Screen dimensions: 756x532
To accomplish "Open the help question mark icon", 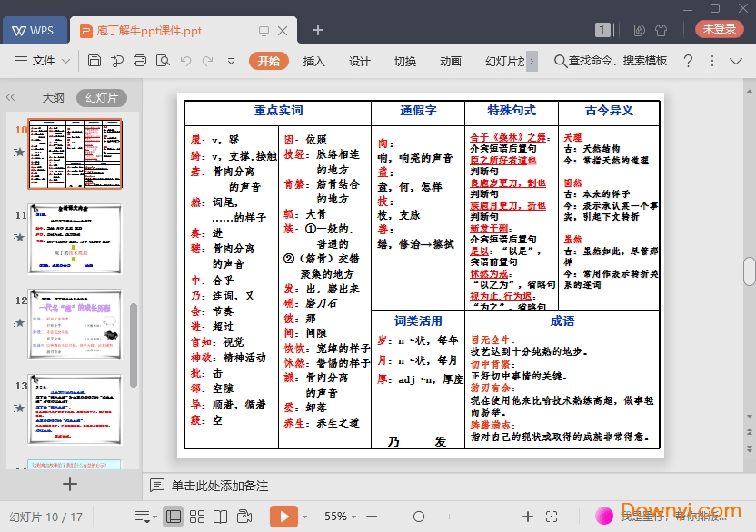I will (688, 61).
